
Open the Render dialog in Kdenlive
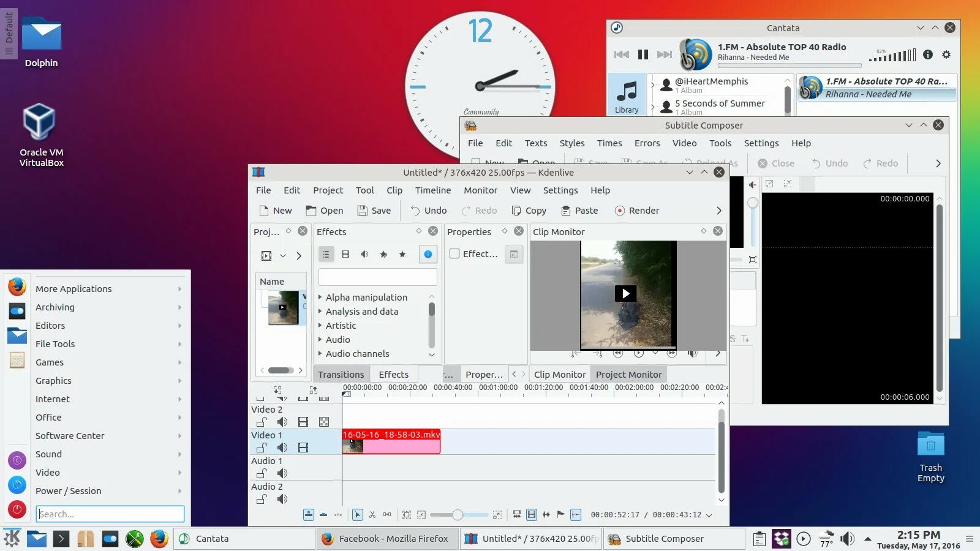637,210
